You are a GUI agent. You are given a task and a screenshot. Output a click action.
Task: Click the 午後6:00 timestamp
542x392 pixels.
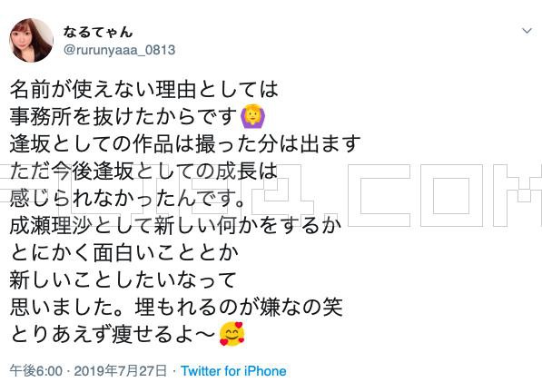point(36,371)
